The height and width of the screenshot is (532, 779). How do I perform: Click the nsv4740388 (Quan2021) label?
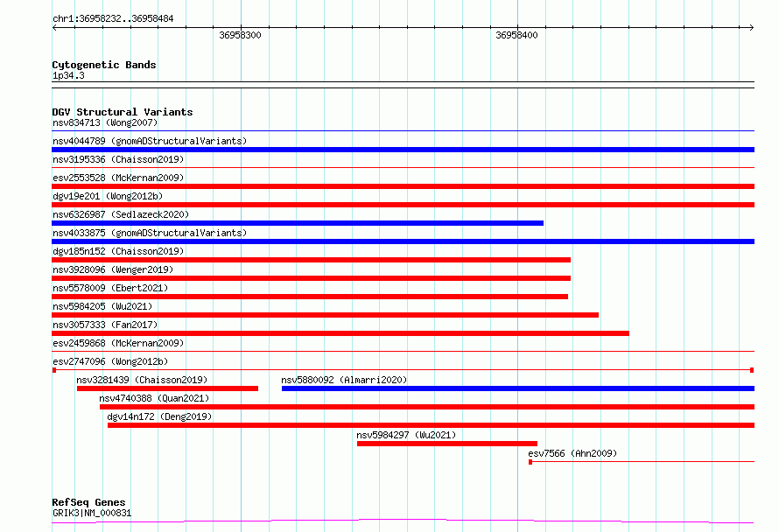154,398
